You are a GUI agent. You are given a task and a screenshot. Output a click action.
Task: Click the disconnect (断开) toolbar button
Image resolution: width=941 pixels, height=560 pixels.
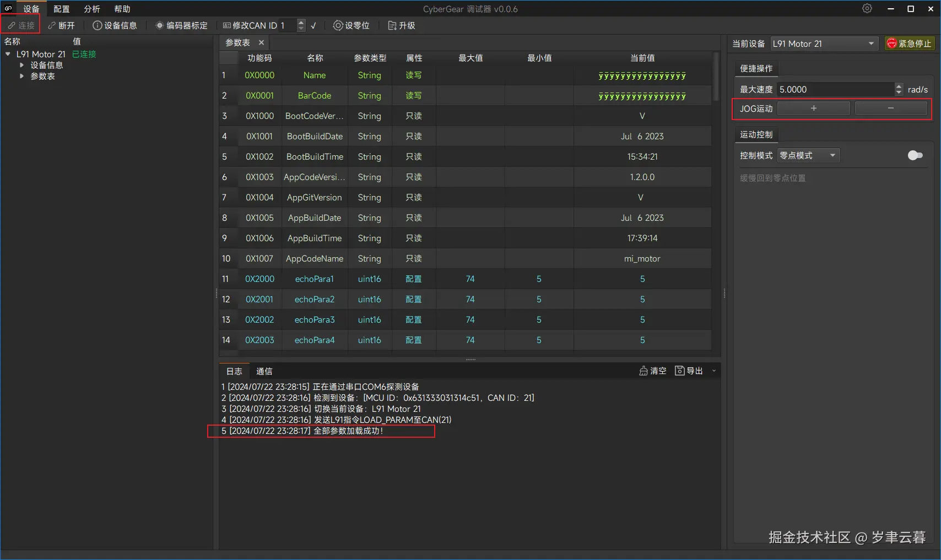(x=61, y=25)
